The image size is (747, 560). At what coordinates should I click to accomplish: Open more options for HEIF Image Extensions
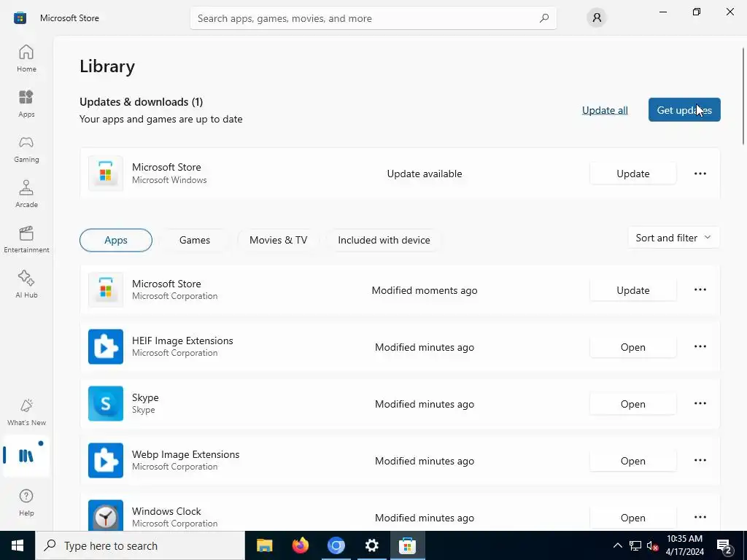coord(700,346)
